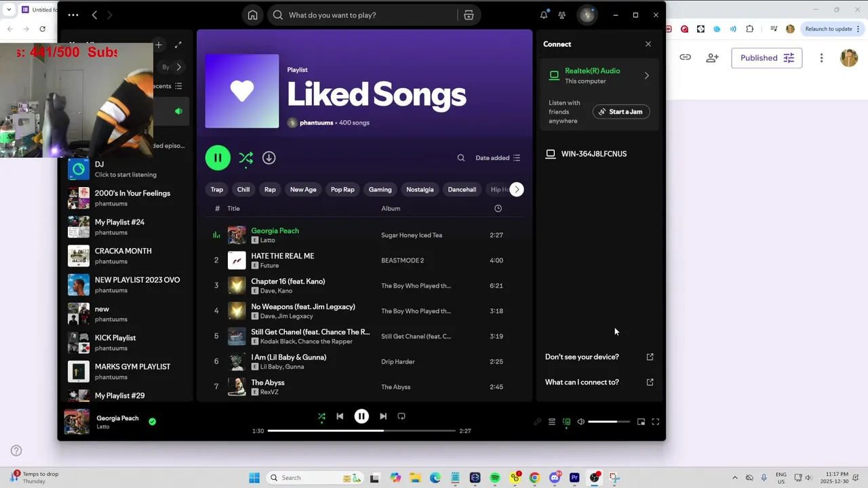Open 2000's In Your Feelings playlist
868x488 pixels.
pyautogui.click(x=125, y=198)
